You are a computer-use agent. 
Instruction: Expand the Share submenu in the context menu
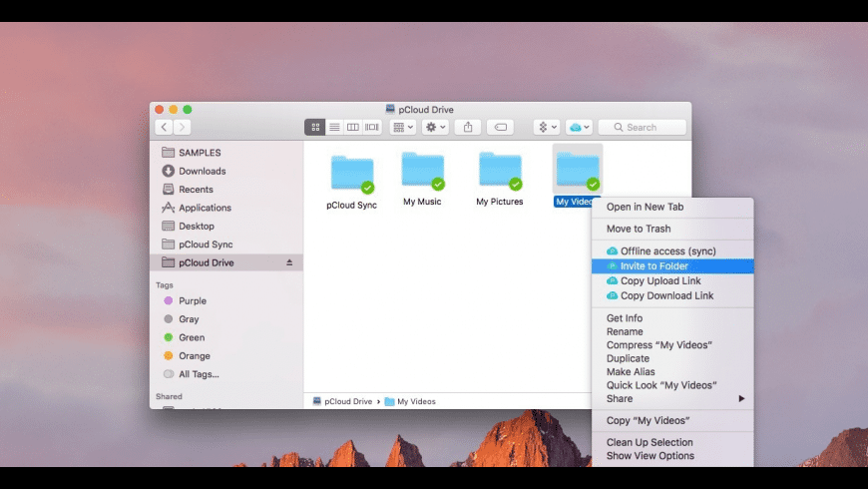(673, 399)
